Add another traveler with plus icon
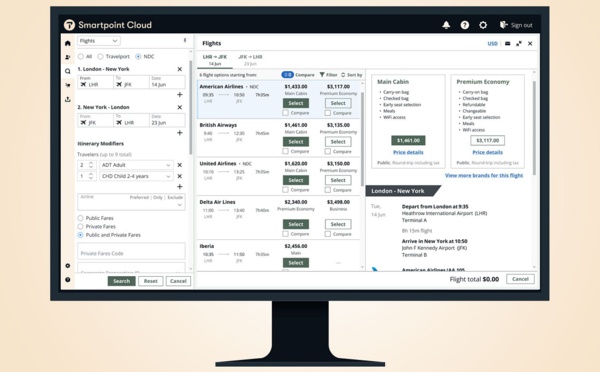The height and width of the screenshot is (372, 600). pyautogui.click(x=179, y=187)
